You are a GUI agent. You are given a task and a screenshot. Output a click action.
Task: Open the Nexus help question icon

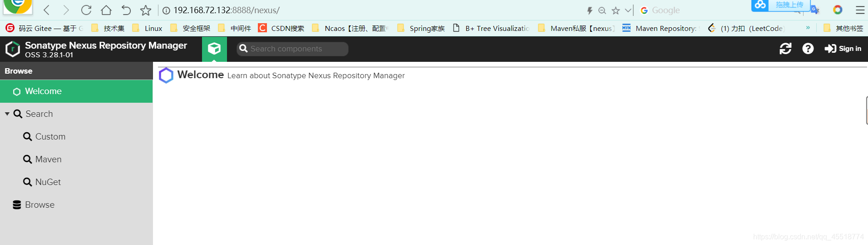tap(808, 49)
